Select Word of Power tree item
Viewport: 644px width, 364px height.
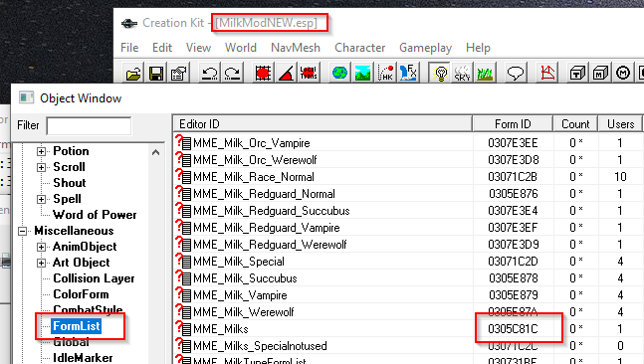95,215
